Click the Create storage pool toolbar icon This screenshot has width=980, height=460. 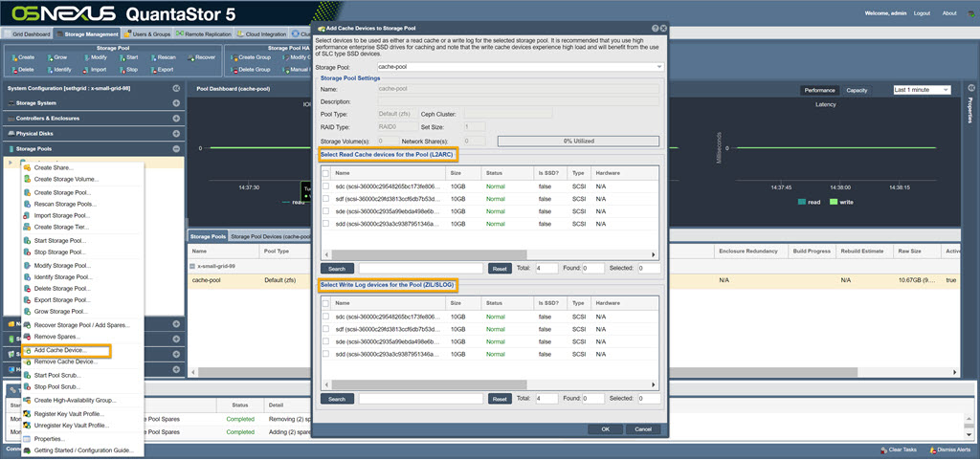[x=13, y=57]
